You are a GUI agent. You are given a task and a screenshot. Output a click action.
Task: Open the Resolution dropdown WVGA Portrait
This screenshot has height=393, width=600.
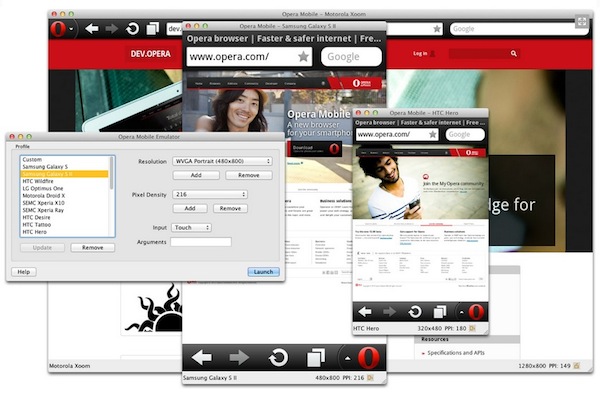222,161
